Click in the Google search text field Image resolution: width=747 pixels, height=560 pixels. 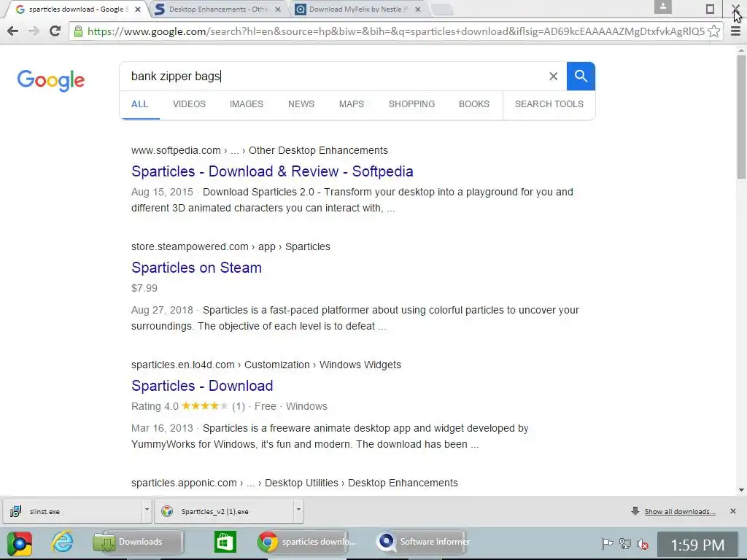pyautogui.click(x=333, y=76)
